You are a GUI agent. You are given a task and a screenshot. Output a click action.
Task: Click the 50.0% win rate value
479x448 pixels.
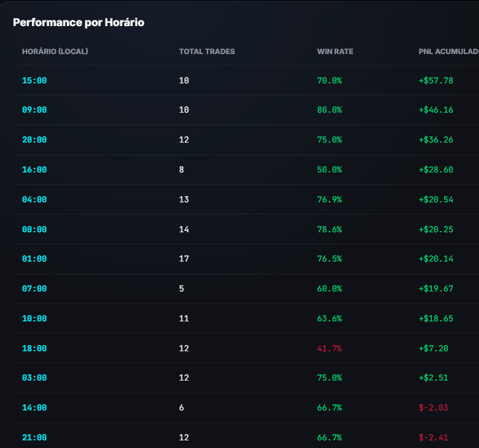tap(330, 170)
